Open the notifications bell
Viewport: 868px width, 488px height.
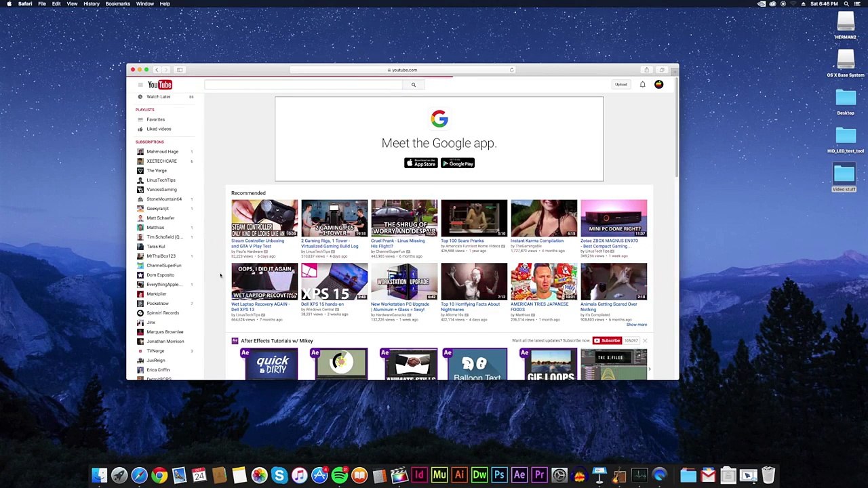(x=642, y=85)
